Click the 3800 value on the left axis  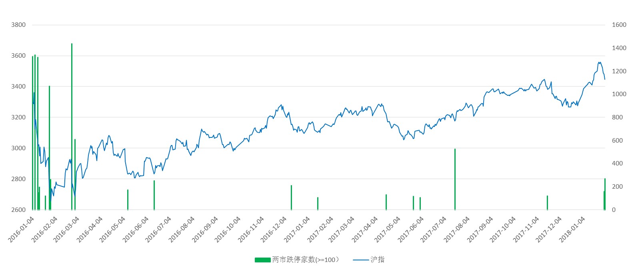click(x=18, y=25)
